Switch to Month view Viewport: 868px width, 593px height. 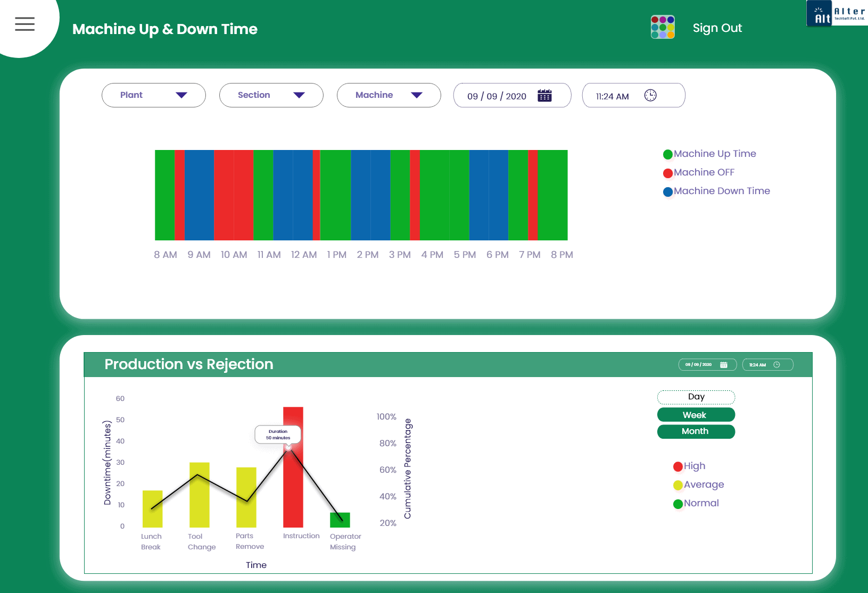tap(696, 431)
